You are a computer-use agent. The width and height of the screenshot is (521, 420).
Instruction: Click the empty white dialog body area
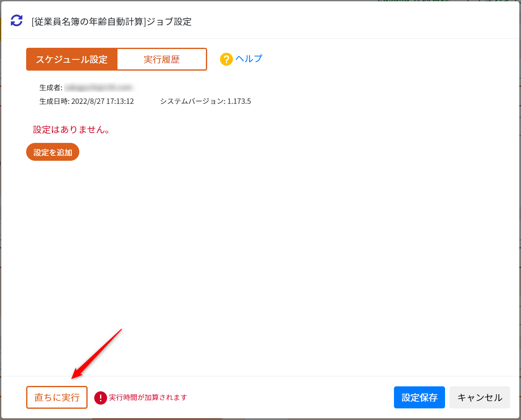coord(260,266)
